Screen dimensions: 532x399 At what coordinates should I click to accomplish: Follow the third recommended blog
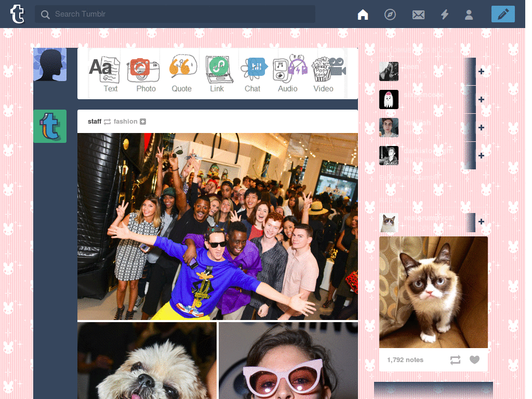coord(481,128)
